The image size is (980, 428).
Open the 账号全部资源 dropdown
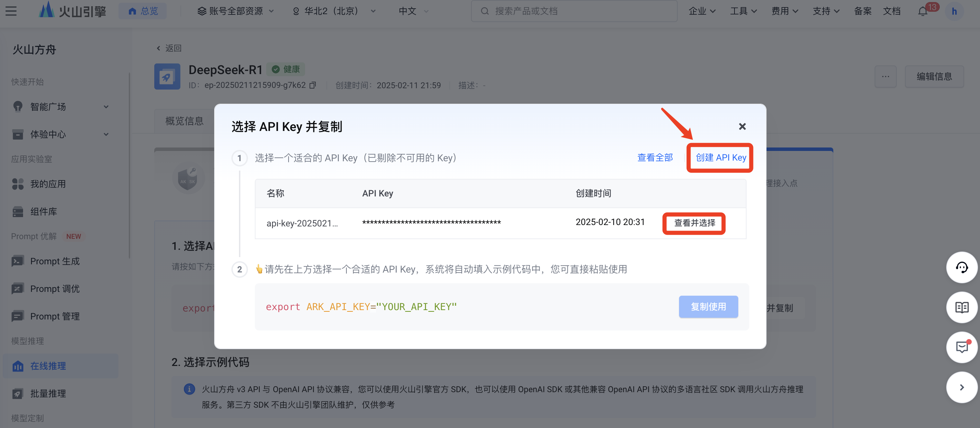tap(236, 11)
